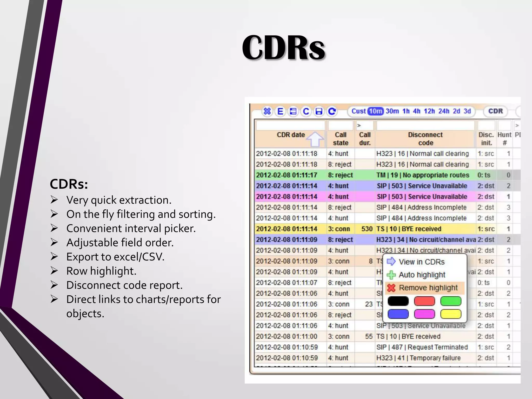Click the CDR button
This screenshot has height=399, width=532.
pyautogui.click(x=496, y=111)
